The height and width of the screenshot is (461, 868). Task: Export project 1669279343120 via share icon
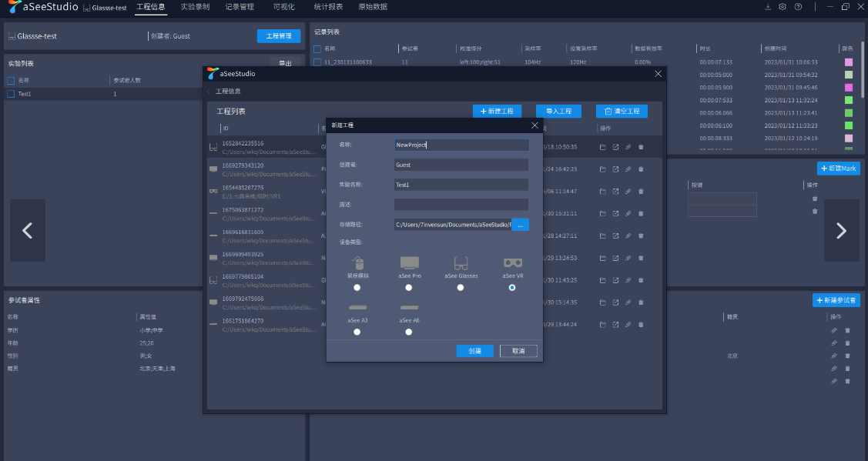pos(615,169)
